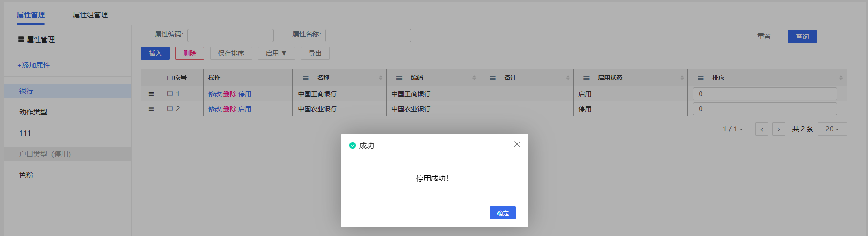Click 修改 for 中国工商银行
868x236 pixels.
pos(215,94)
